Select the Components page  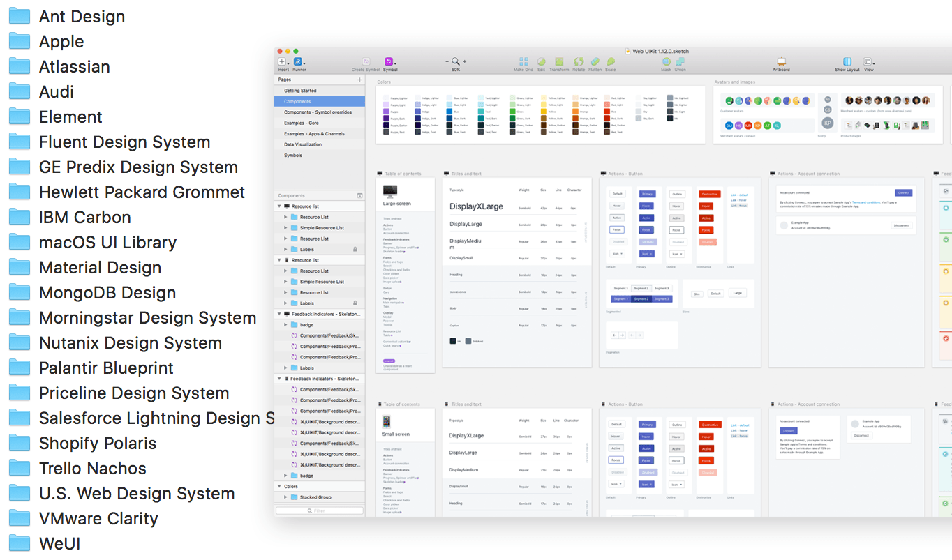[x=320, y=101]
